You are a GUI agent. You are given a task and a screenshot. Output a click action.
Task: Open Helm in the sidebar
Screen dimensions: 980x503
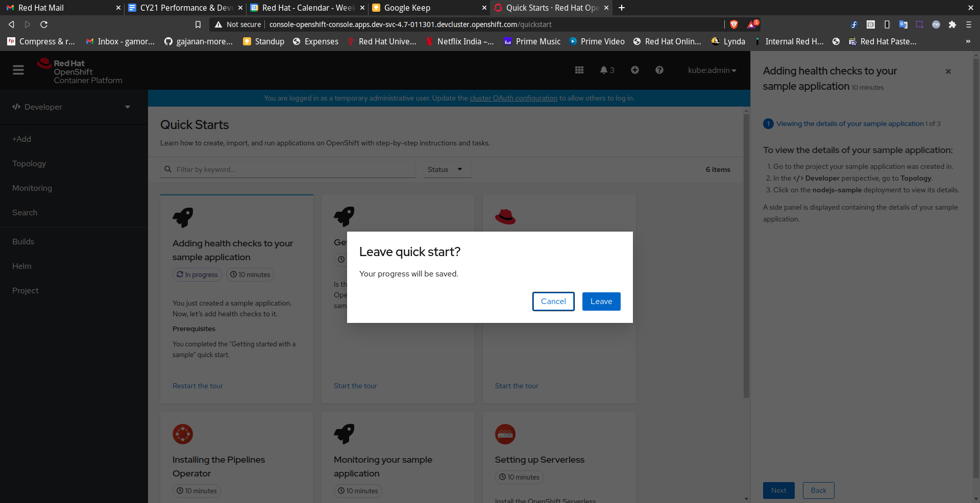(x=22, y=266)
